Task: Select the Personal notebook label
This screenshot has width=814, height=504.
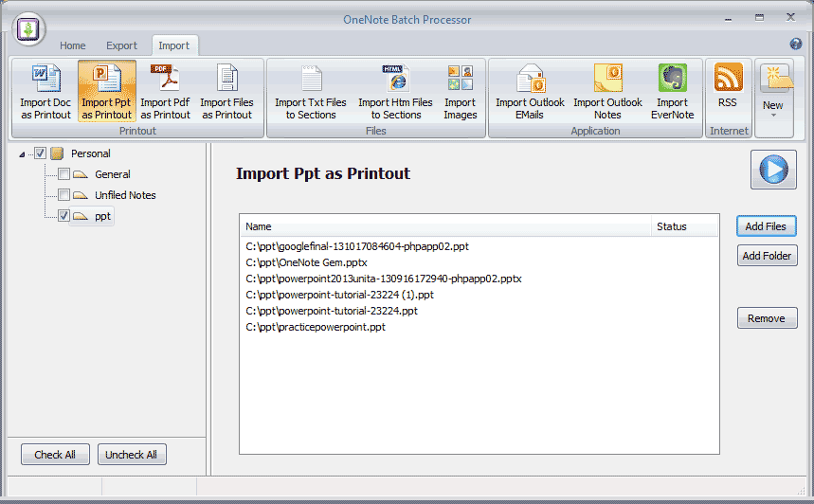Action: pyautogui.click(x=91, y=153)
